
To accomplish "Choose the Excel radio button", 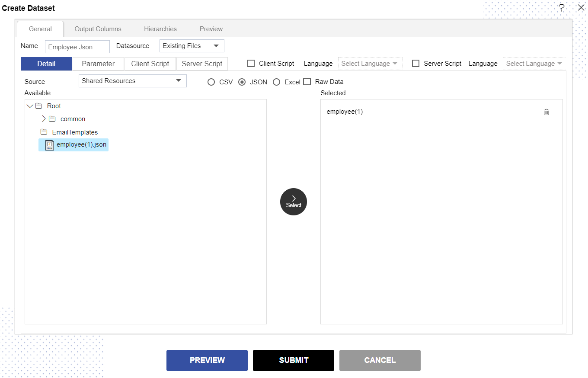I will tap(276, 82).
